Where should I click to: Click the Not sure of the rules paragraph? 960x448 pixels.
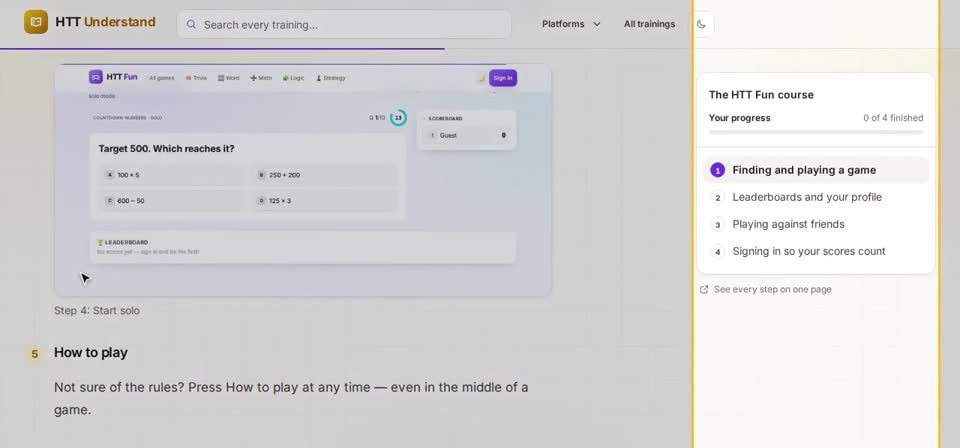291,398
